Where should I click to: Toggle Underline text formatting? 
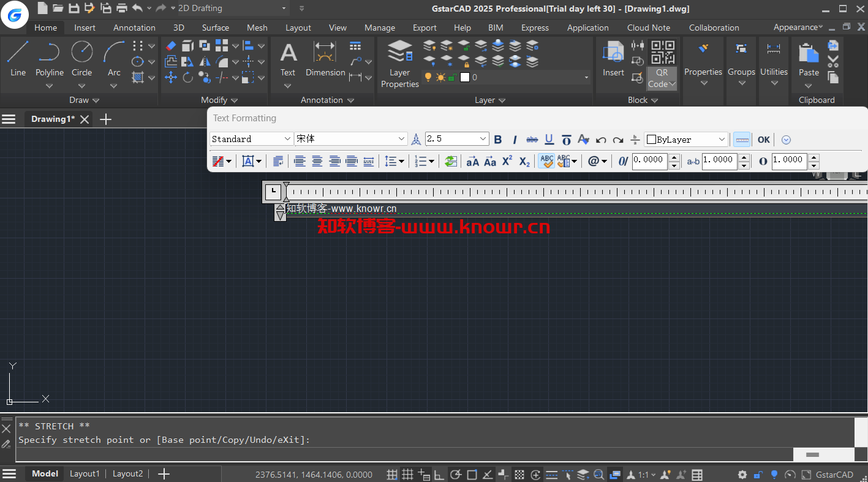coord(549,140)
